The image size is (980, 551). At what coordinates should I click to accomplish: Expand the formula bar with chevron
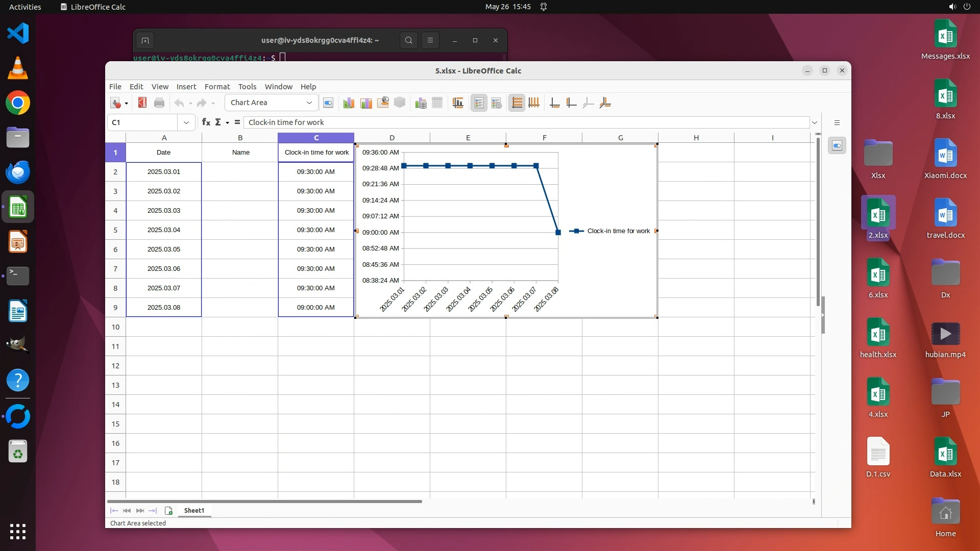click(x=815, y=122)
